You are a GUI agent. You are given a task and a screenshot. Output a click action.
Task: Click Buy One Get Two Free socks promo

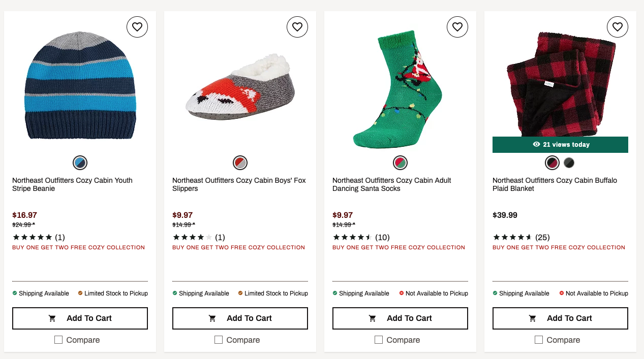[398, 248]
